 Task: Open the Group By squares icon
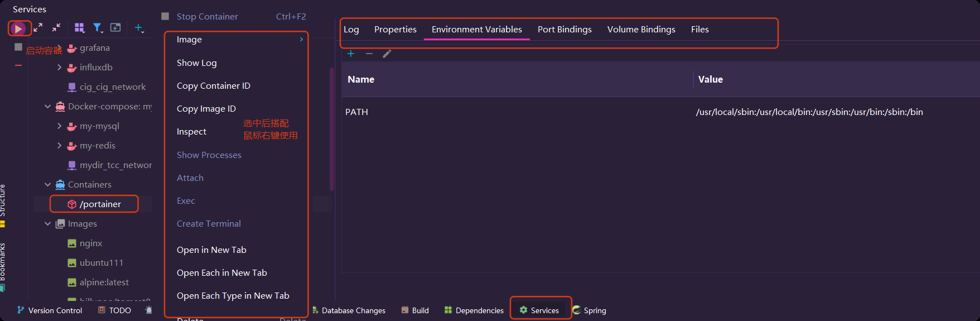[x=80, y=27]
